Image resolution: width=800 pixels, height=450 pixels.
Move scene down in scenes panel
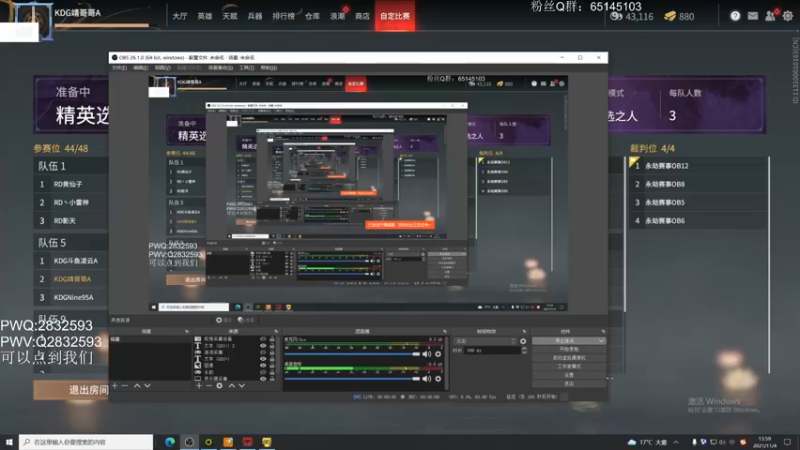147,386
